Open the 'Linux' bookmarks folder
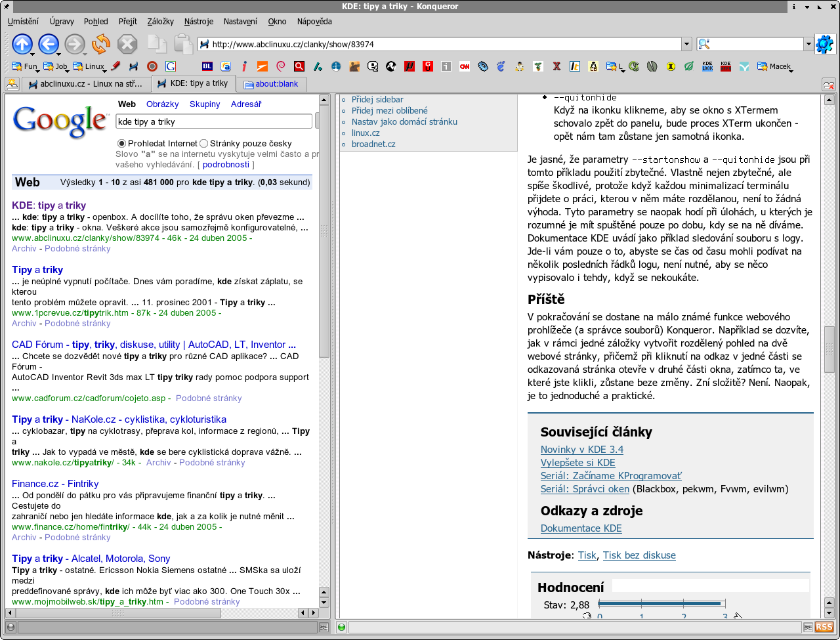This screenshot has width=840, height=640. (89, 66)
